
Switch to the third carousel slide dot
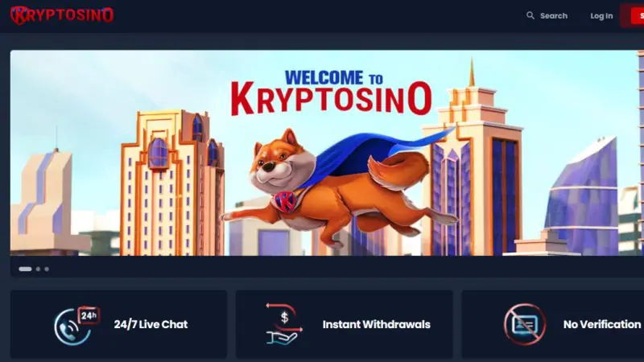47,269
